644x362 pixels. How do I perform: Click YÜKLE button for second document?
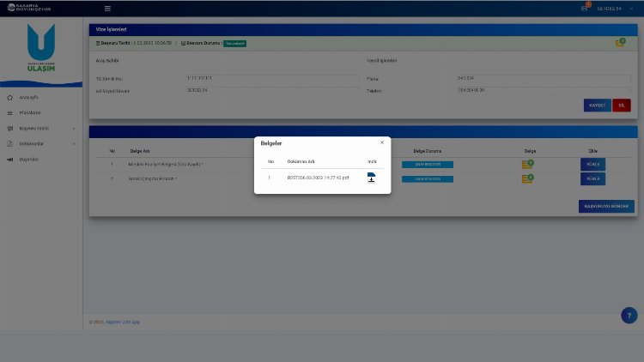[x=593, y=178]
